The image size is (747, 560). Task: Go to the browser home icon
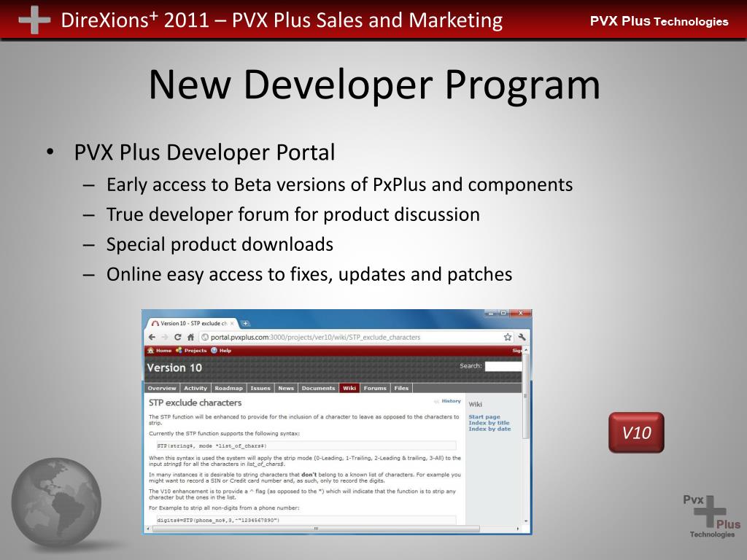click(190, 337)
